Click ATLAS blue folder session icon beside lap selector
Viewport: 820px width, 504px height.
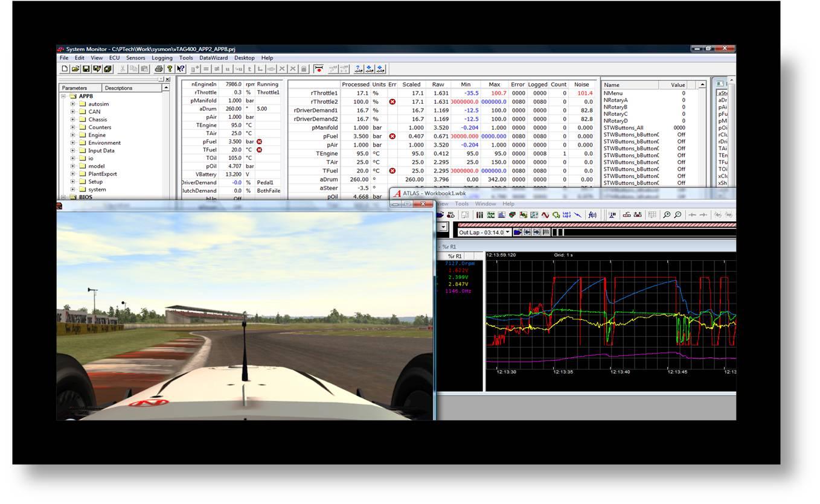pos(517,232)
